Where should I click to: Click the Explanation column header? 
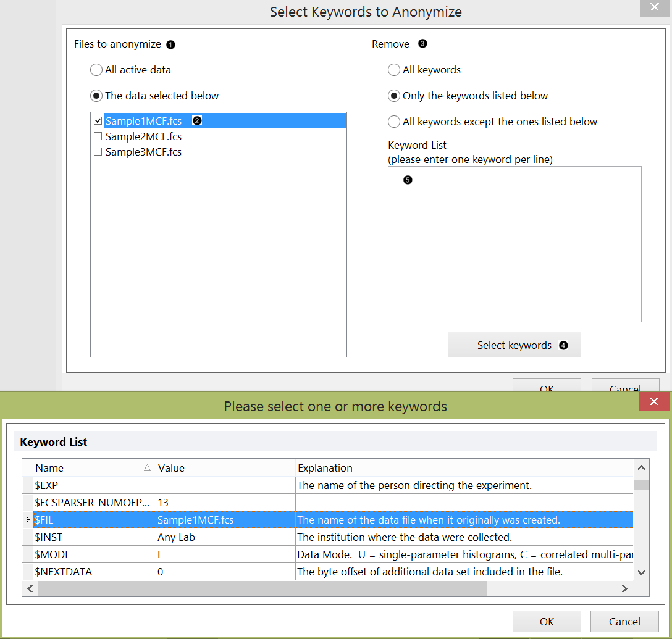[464, 468]
